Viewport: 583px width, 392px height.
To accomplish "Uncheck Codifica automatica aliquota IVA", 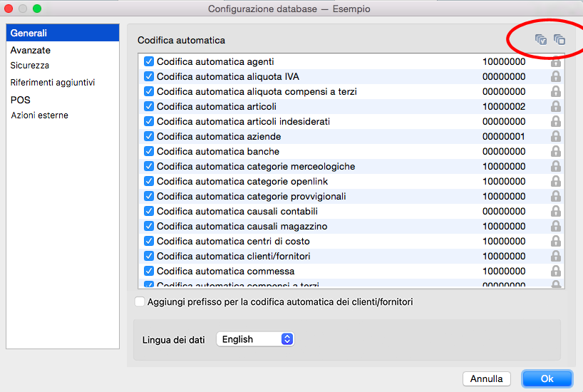I will click(149, 77).
